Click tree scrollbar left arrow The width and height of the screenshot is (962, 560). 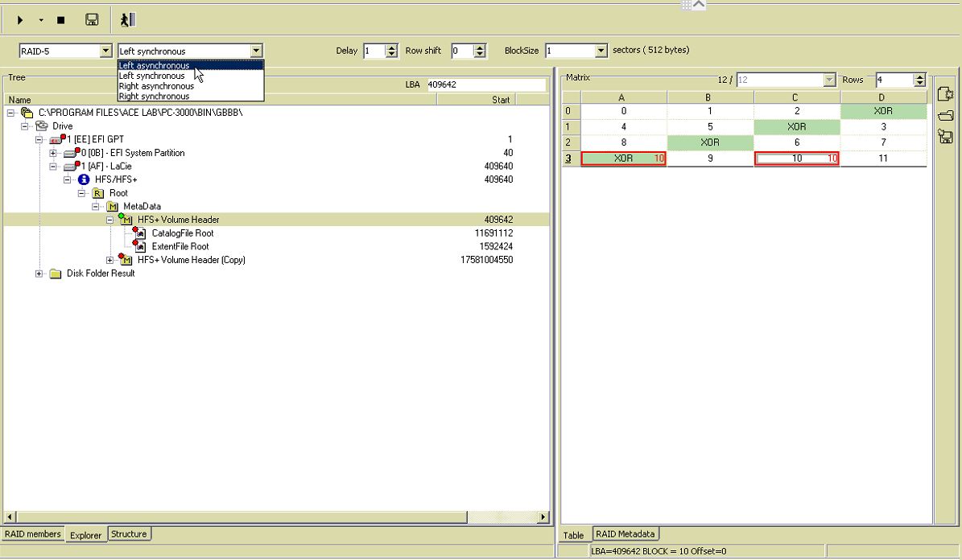click(x=9, y=517)
